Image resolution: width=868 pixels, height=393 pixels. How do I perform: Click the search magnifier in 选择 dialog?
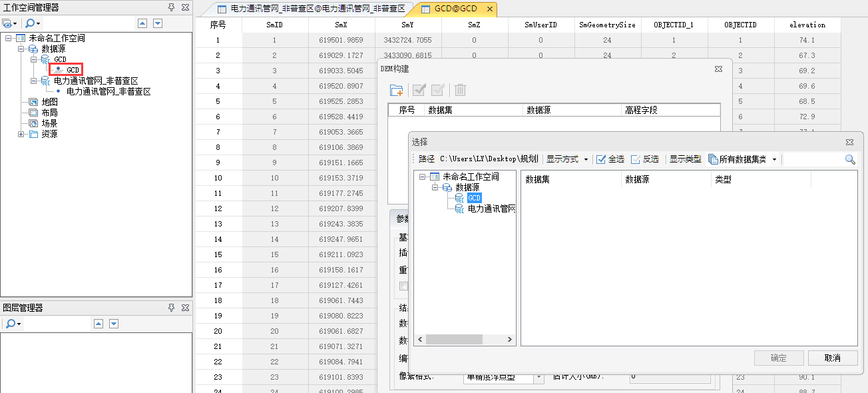(x=850, y=159)
